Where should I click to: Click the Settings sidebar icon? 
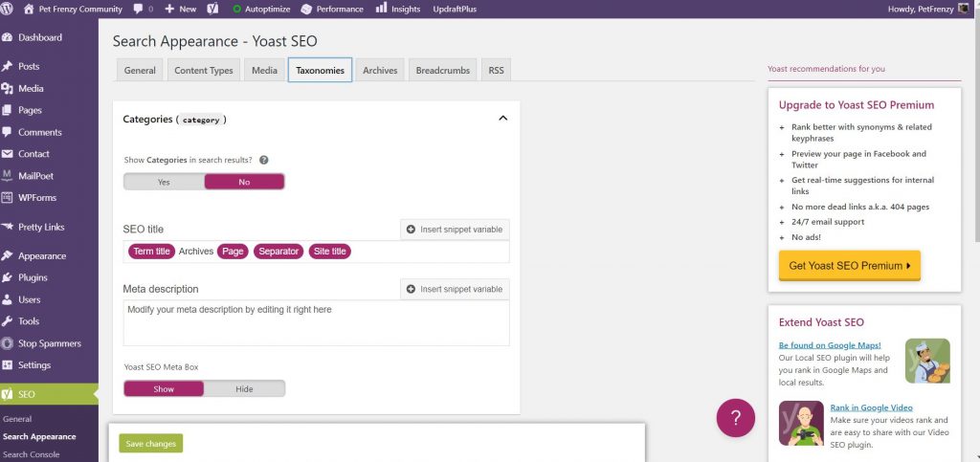(x=8, y=365)
